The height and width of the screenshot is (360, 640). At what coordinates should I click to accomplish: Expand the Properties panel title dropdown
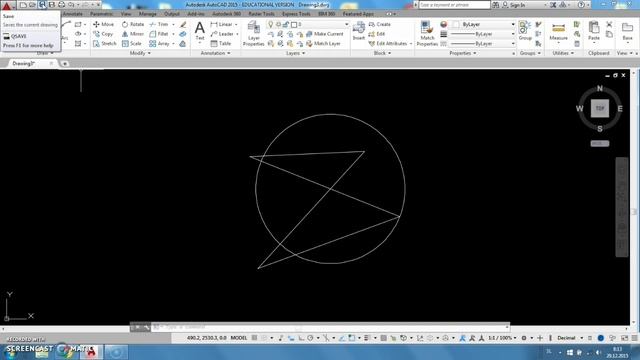click(462, 53)
